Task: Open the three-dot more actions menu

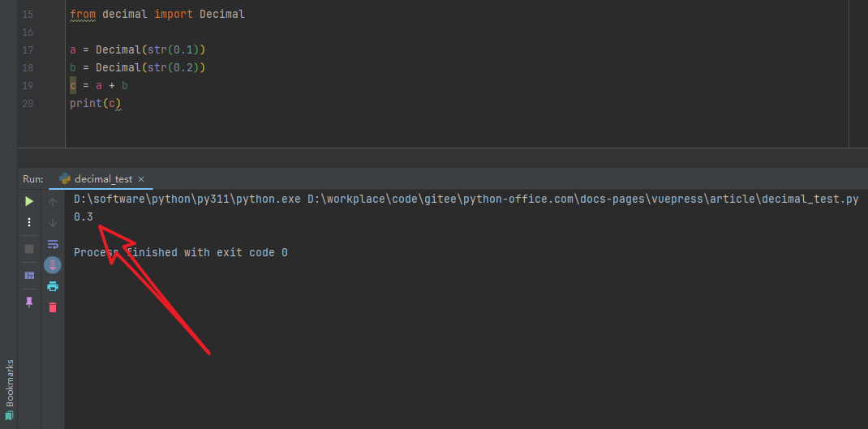Action: [29, 222]
